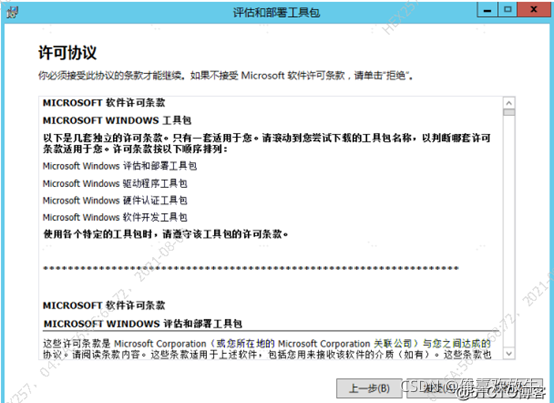Image resolution: width=554 pixels, height=403 pixels.
Task: Click the license text scroll up arrow
Action: (x=509, y=103)
